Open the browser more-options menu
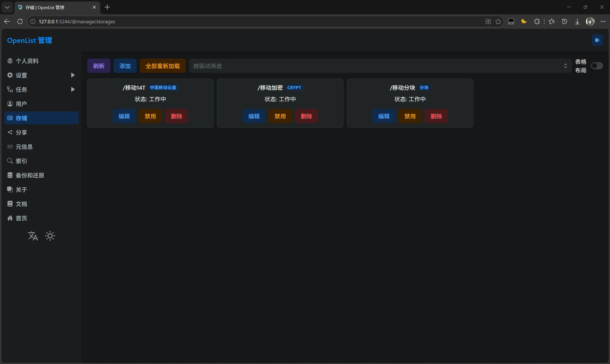Screen dimensions: 610x364 (603, 22)
